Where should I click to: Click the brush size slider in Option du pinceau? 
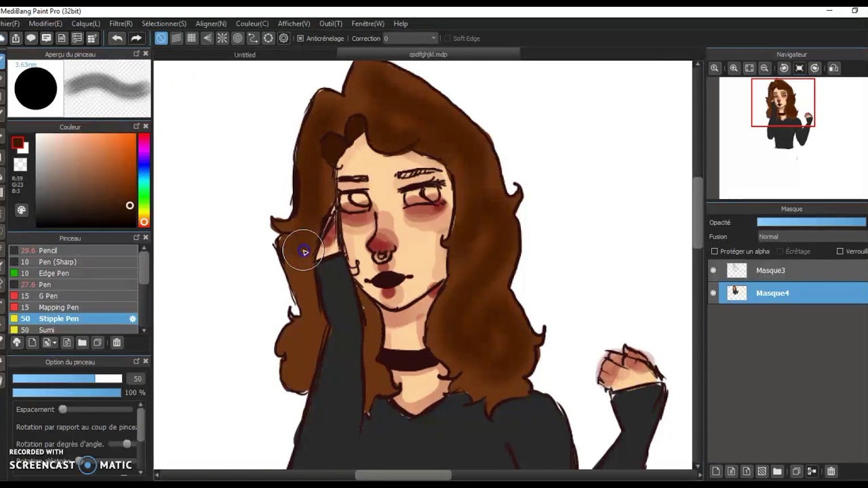(x=67, y=379)
